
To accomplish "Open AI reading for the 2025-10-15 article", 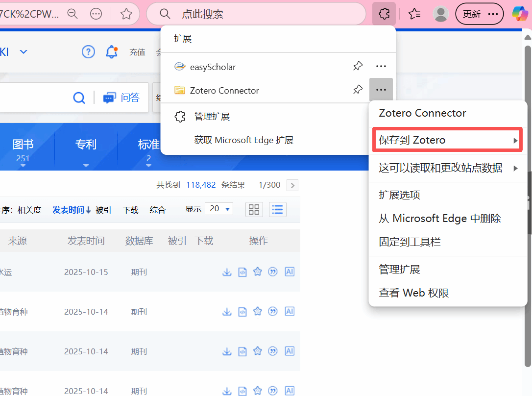I will (290, 272).
